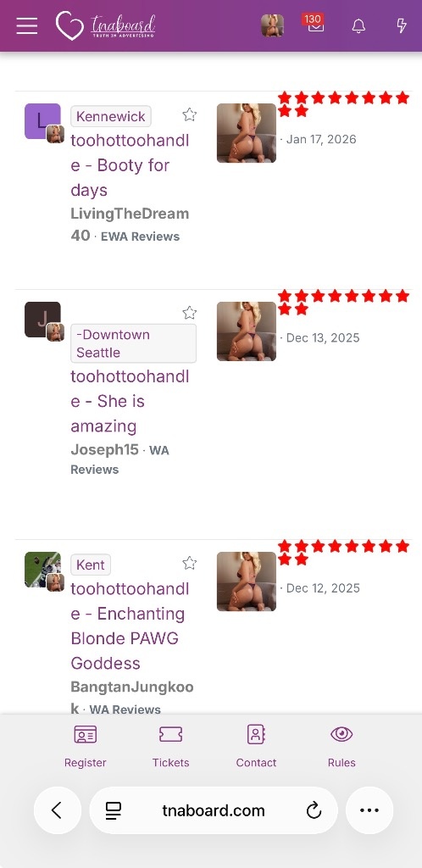422x868 pixels.
Task: Reload the tnaboard.com page
Action: click(x=314, y=810)
